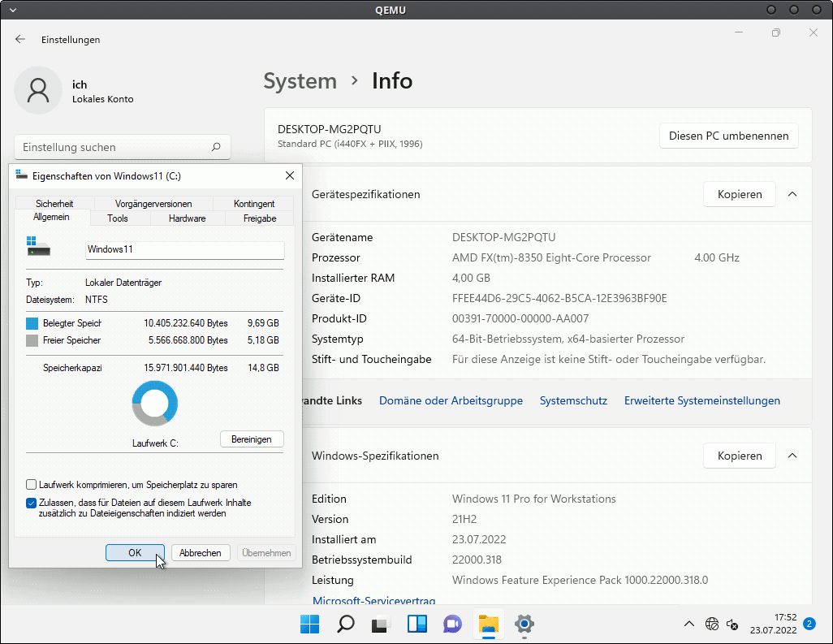Click the muted volume tray icon

click(x=732, y=625)
